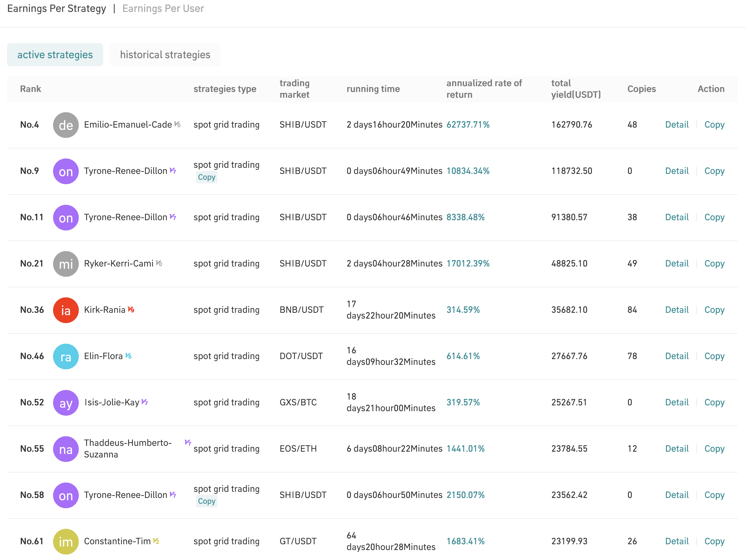Click the 'na' avatar for Thaddeus-Humberto-Suzanna
746x560 pixels.
click(66, 449)
